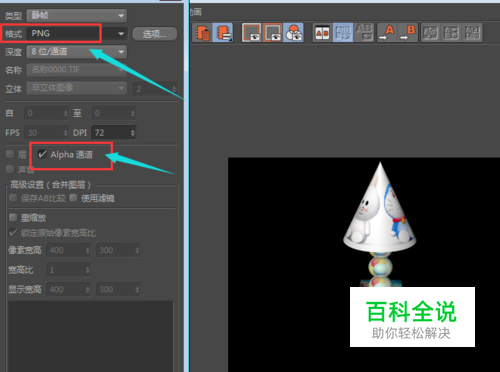
Task: Click the 显示宽高 height field showing 300
Action: click(x=118, y=289)
